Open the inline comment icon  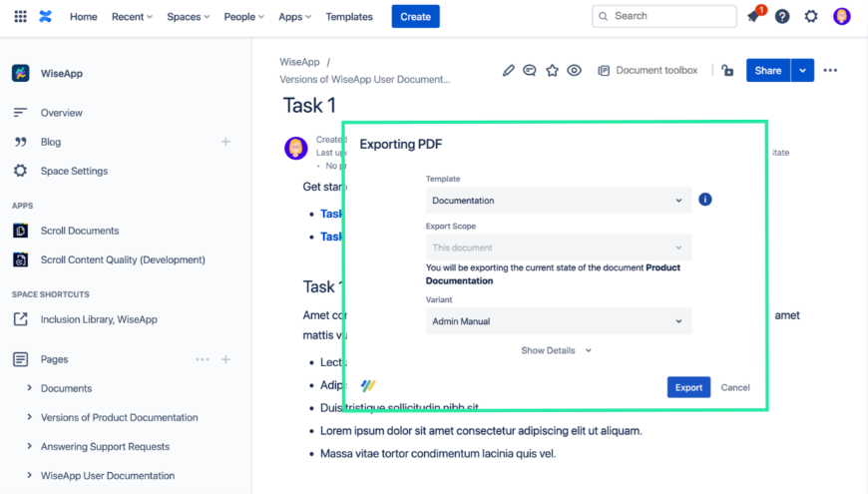[530, 70]
